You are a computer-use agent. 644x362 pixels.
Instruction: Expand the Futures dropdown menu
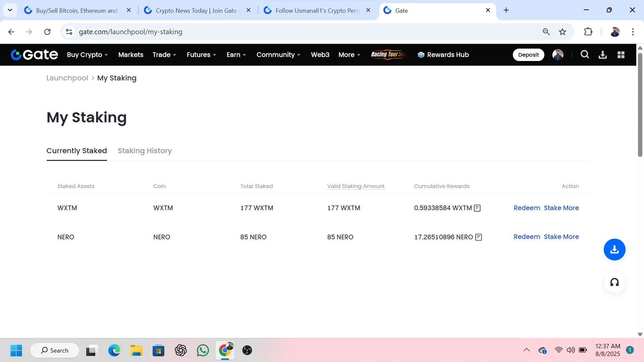(201, 55)
